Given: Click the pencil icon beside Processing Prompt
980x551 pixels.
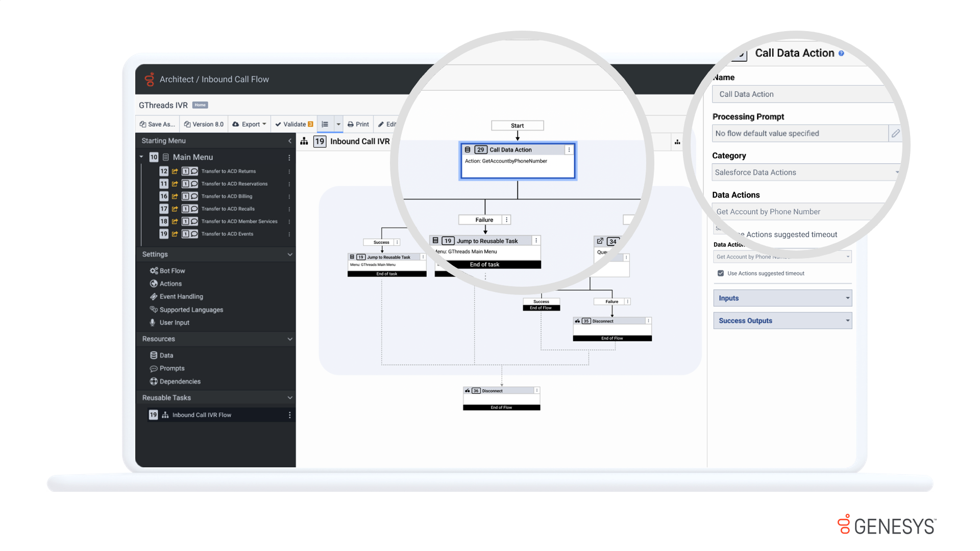Looking at the screenshot, I should tap(896, 133).
